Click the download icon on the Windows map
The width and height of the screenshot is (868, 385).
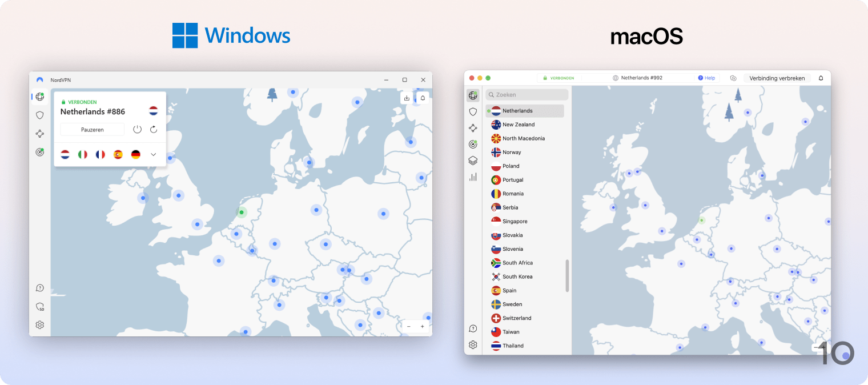point(407,98)
